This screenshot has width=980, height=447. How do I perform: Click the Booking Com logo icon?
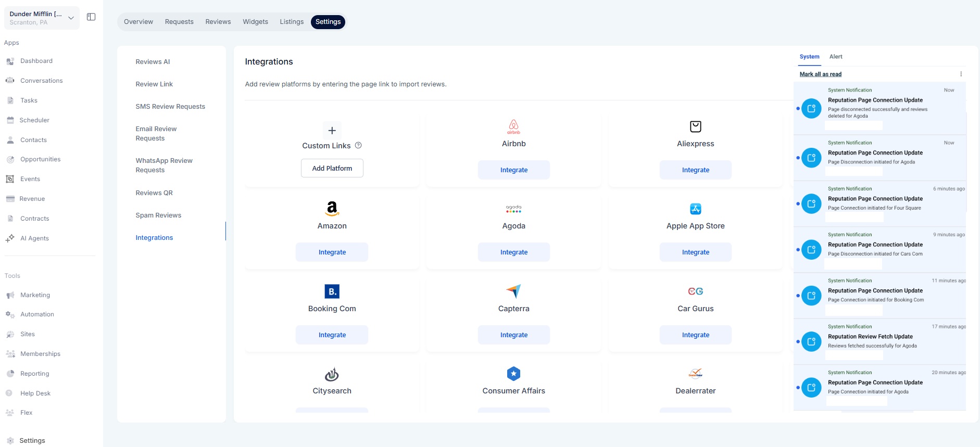[x=332, y=291]
